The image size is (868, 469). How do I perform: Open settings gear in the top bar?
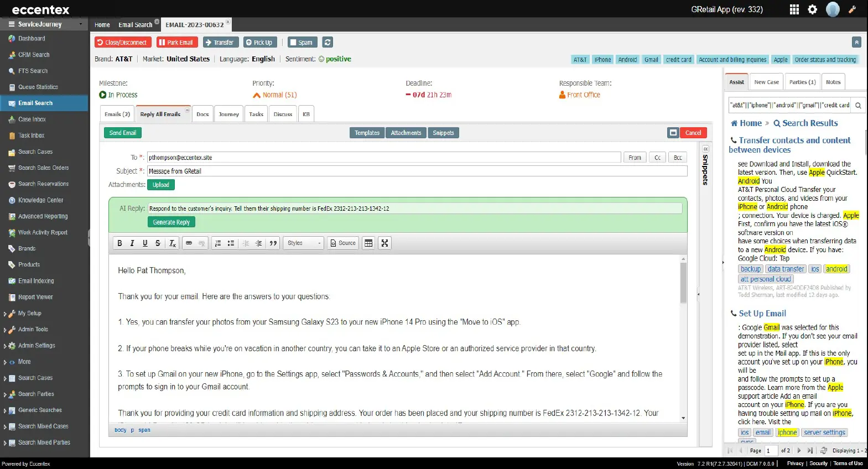[x=813, y=9]
